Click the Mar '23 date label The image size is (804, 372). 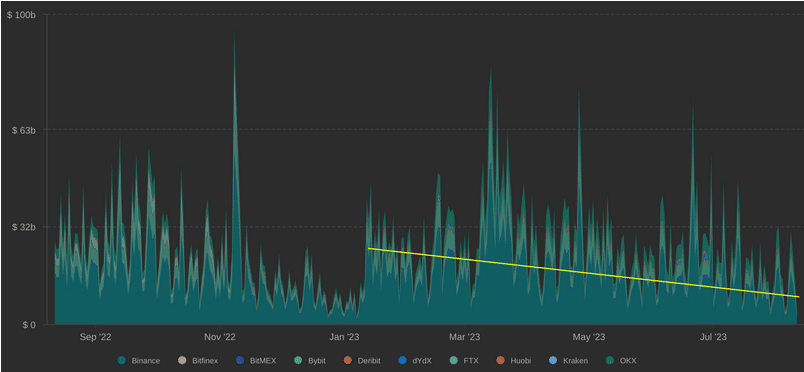[x=465, y=337]
